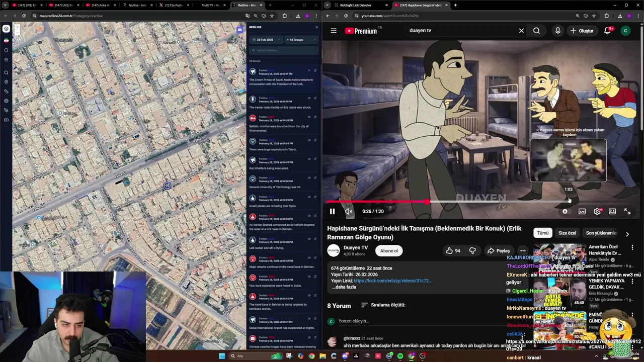Open options for Amerikan Özel Harekâtıyla video
Image resolution: width=644 pixels, height=362 pixels.
[632, 247]
